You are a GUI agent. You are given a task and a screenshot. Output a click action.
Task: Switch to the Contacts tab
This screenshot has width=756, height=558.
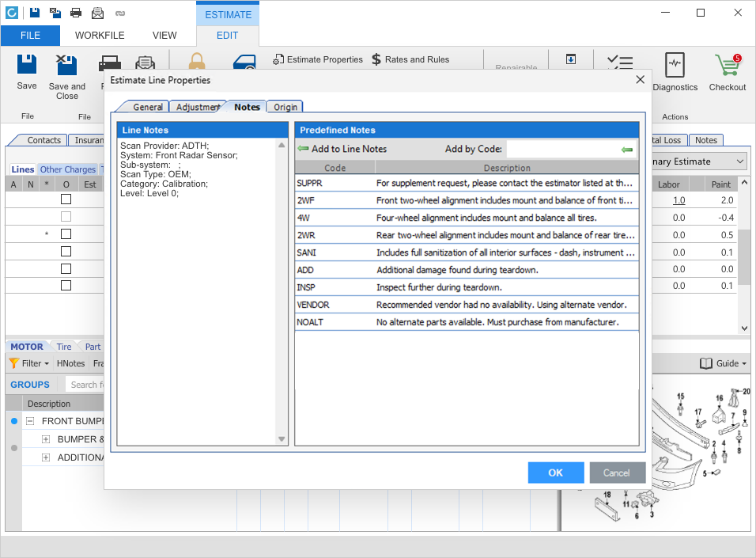[x=43, y=140]
